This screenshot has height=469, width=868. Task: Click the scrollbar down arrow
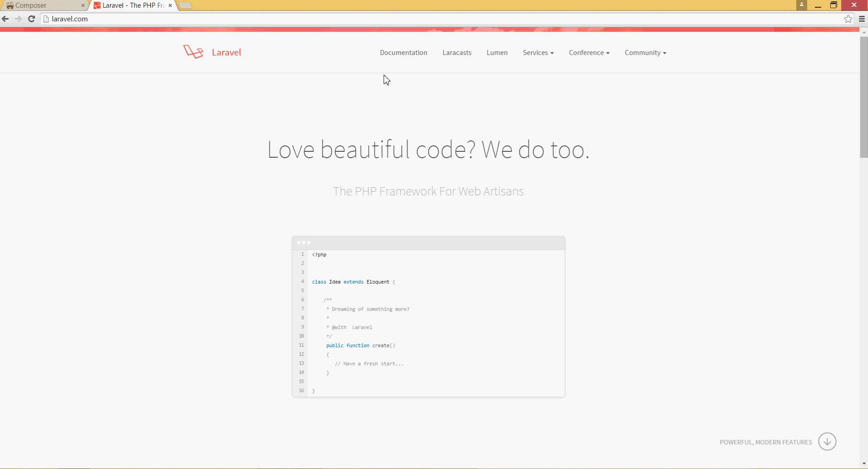[x=863, y=464]
